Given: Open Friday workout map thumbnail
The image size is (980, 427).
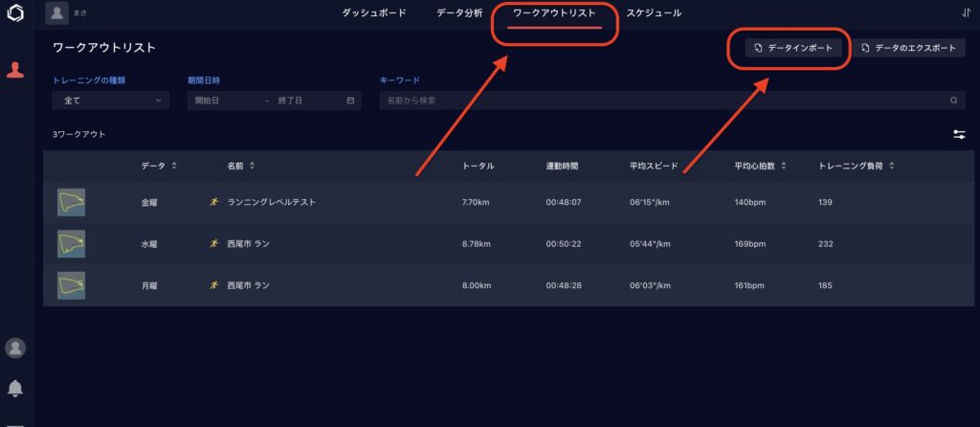Looking at the screenshot, I should (x=71, y=202).
